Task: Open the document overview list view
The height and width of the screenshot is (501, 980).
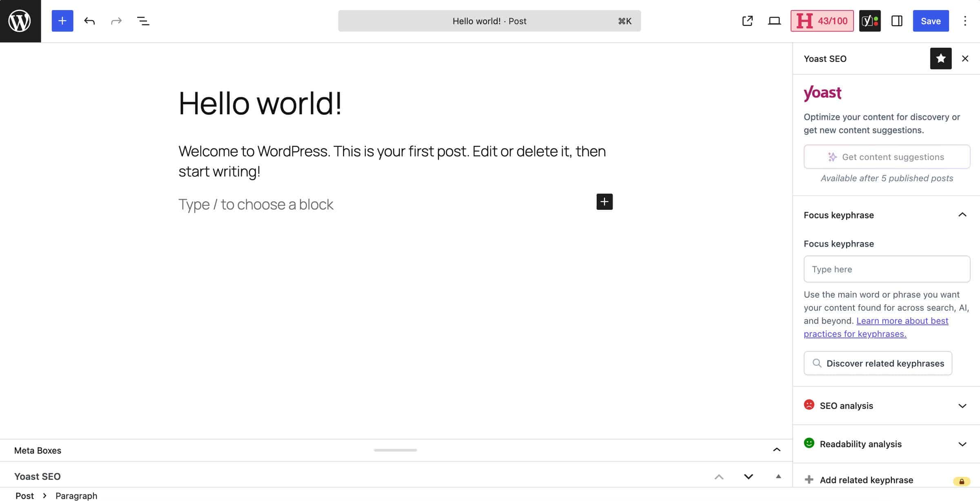Action: pyautogui.click(x=143, y=21)
